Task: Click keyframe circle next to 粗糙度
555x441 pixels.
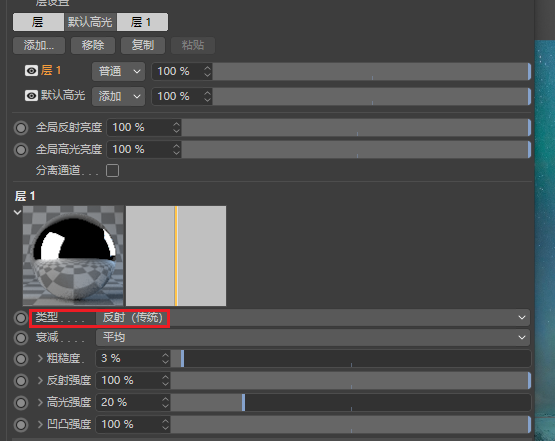Action: pyautogui.click(x=21, y=359)
